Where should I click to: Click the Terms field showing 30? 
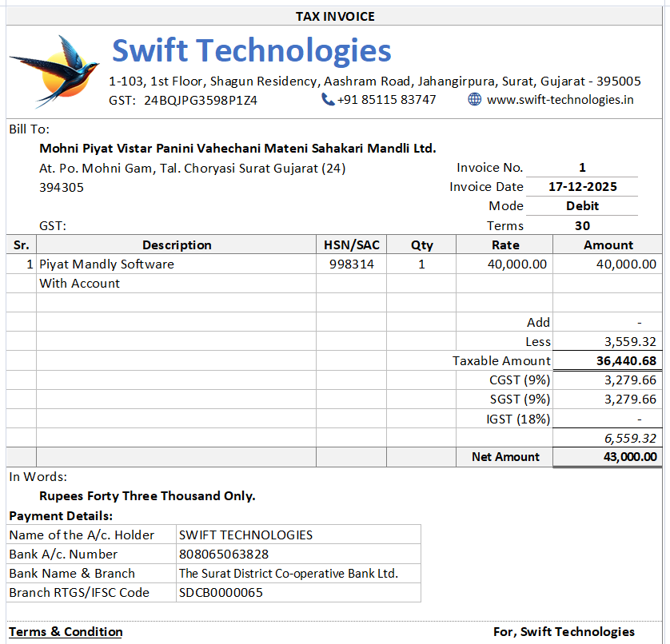[x=582, y=225]
